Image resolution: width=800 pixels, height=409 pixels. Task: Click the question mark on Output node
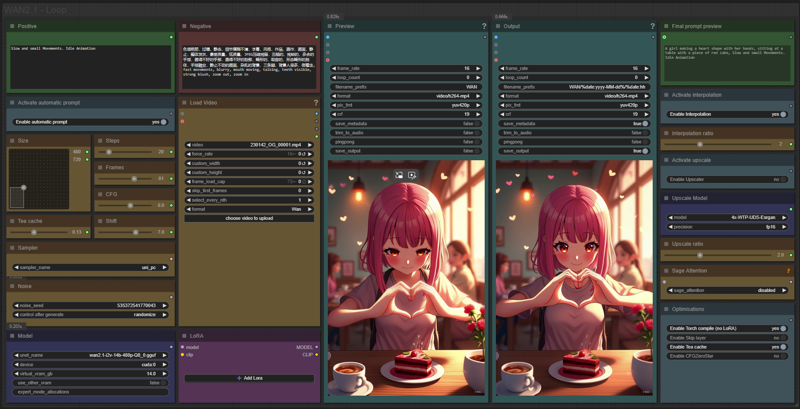click(652, 26)
